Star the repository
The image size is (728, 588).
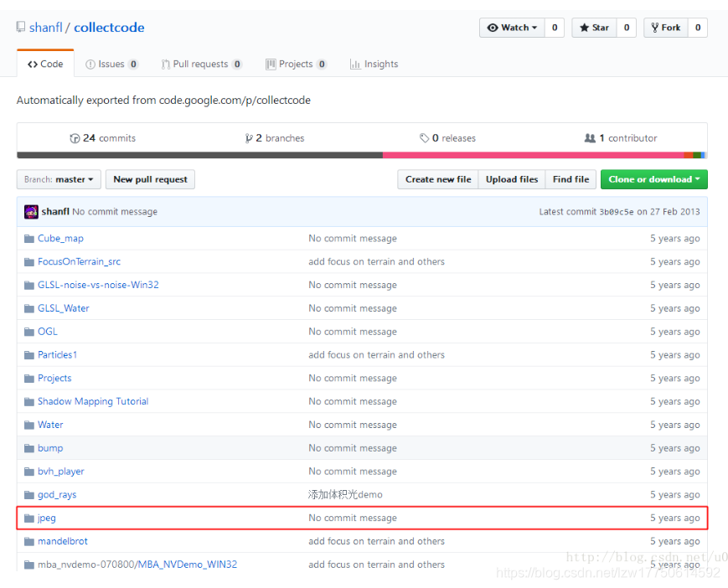point(594,28)
